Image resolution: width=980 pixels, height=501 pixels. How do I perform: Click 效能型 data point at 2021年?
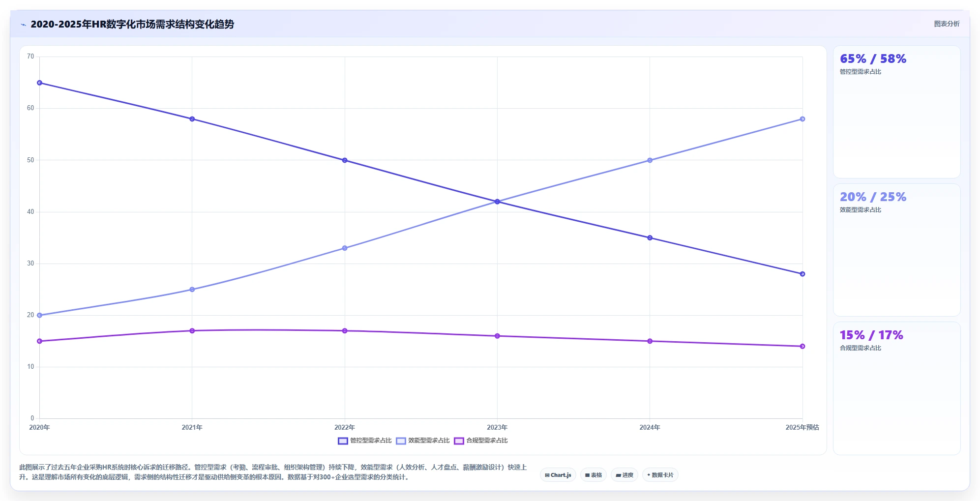[192, 290]
